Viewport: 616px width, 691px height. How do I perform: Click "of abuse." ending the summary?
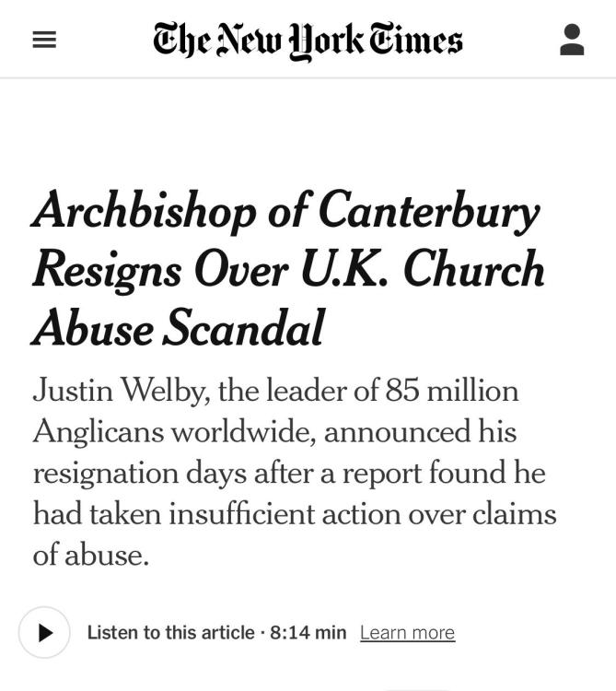[x=90, y=556]
